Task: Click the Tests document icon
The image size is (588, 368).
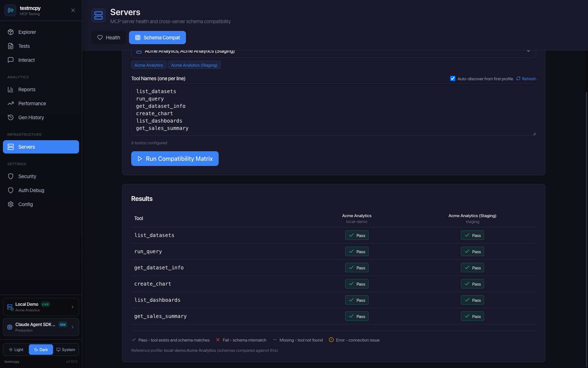Action: (11, 46)
